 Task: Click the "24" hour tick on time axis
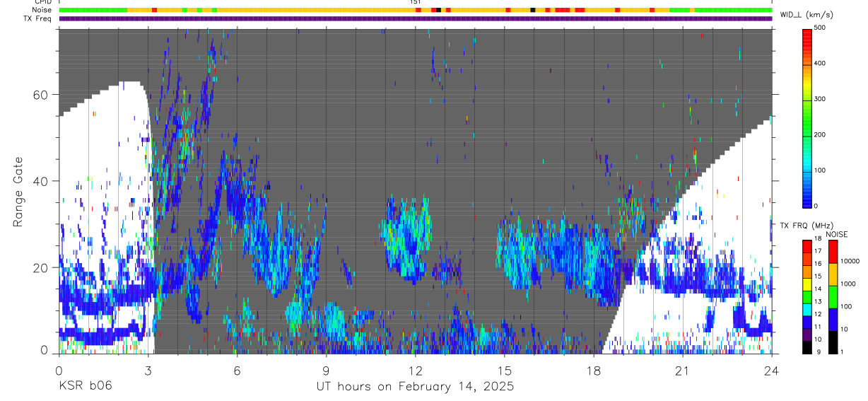(771, 370)
